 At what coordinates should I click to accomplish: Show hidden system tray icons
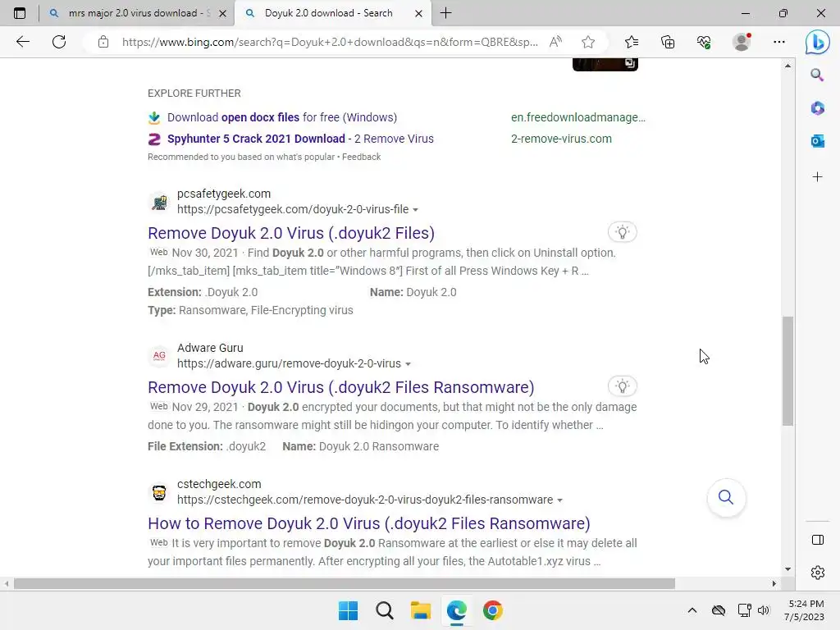tap(692, 610)
